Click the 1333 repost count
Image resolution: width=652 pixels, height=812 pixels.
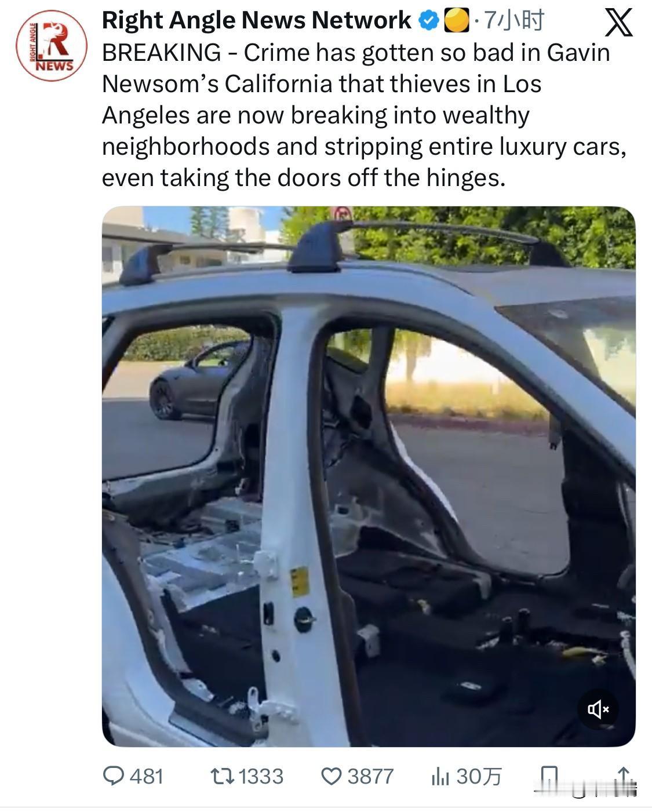(x=261, y=776)
